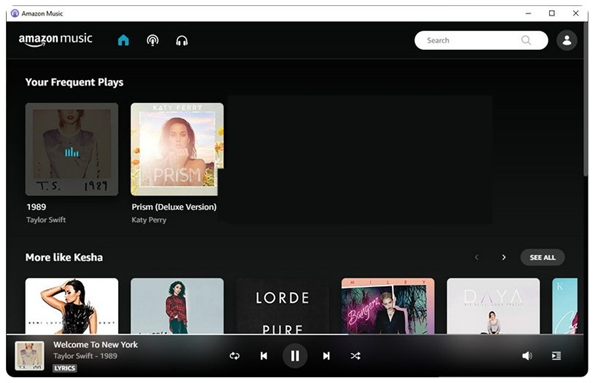
Task: Go back to previous track
Action: pos(264,356)
